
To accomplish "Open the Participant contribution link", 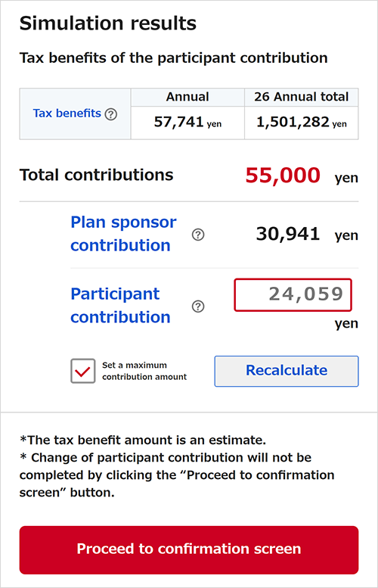I will (x=120, y=305).
